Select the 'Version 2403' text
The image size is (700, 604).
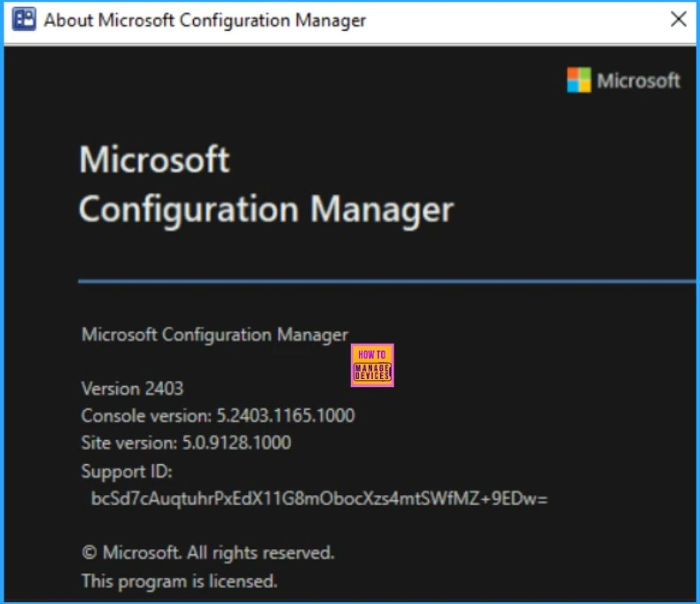coord(132,389)
